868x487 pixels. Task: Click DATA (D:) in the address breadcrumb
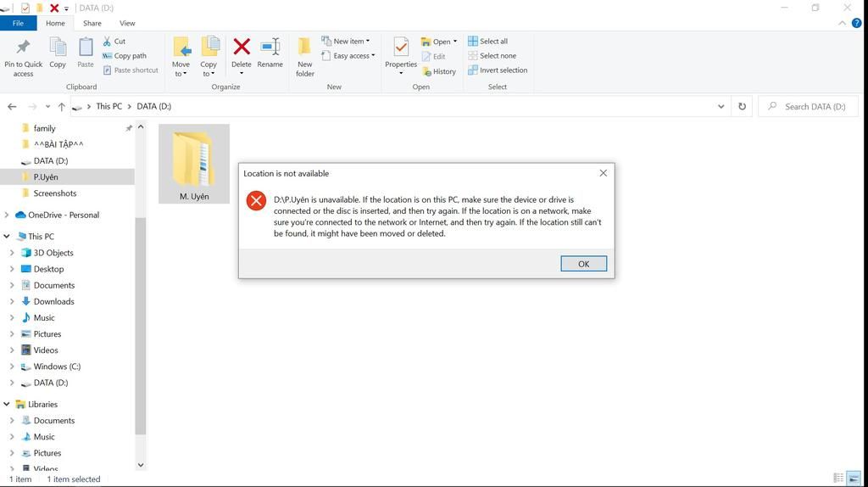pyautogui.click(x=154, y=106)
